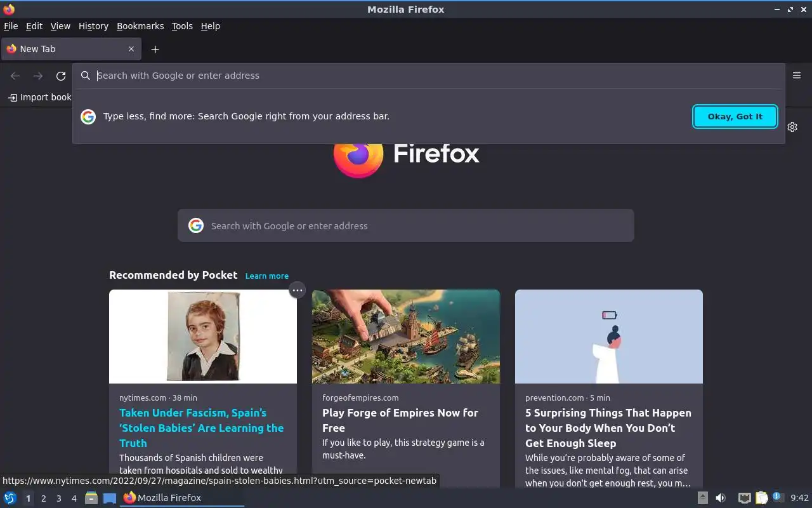The width and height of the screenshot is (812, 508).
Task: Switch to virtual desktop 4
Action: 74,498
